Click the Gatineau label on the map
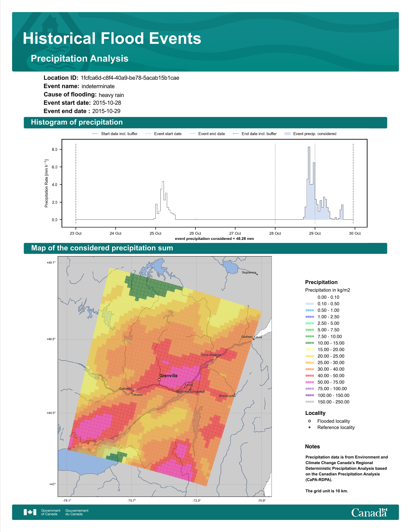Screen dimensions: 411x532 coord(126,389)
